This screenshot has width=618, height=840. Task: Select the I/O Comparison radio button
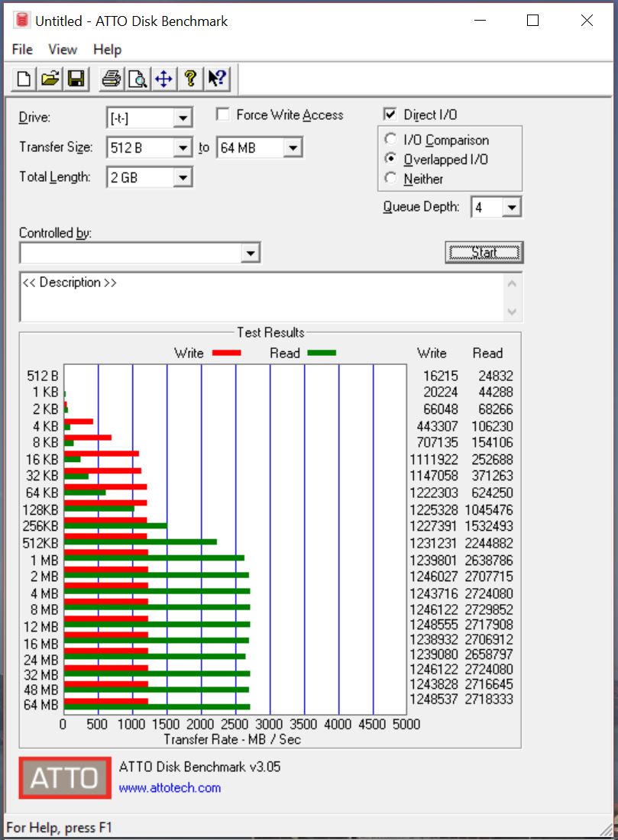click(391, 140)
